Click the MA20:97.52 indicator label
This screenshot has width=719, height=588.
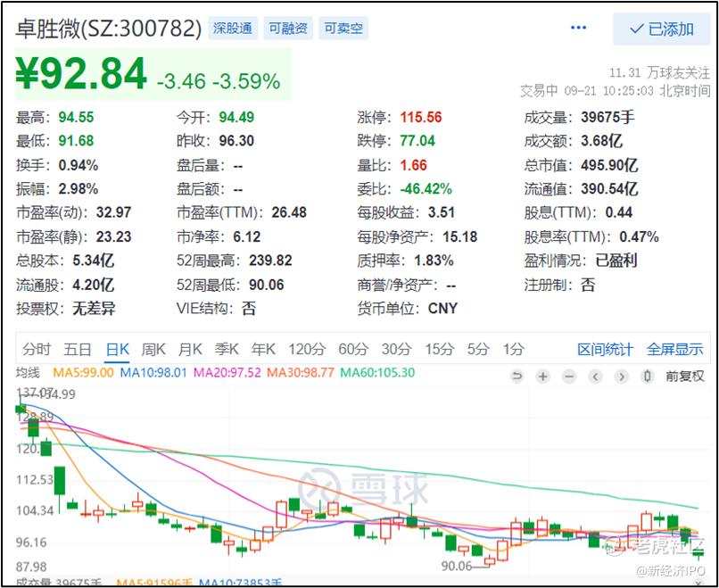tap(227, 372)
